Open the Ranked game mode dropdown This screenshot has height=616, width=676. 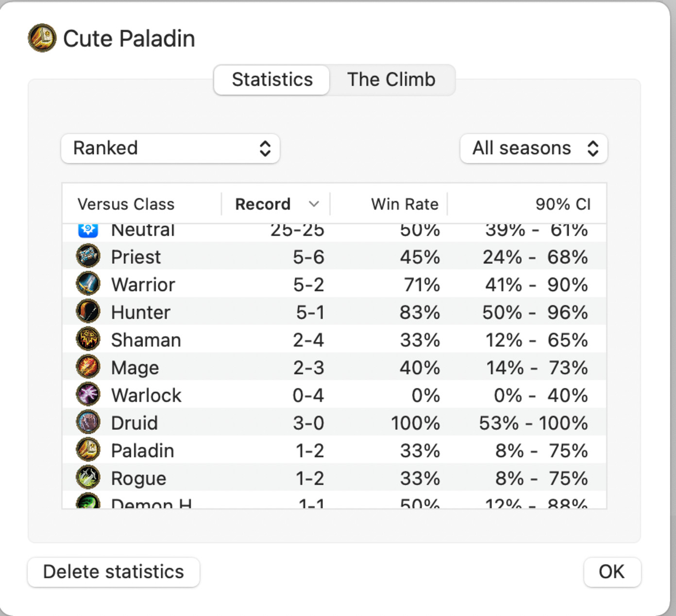[170, 149]
